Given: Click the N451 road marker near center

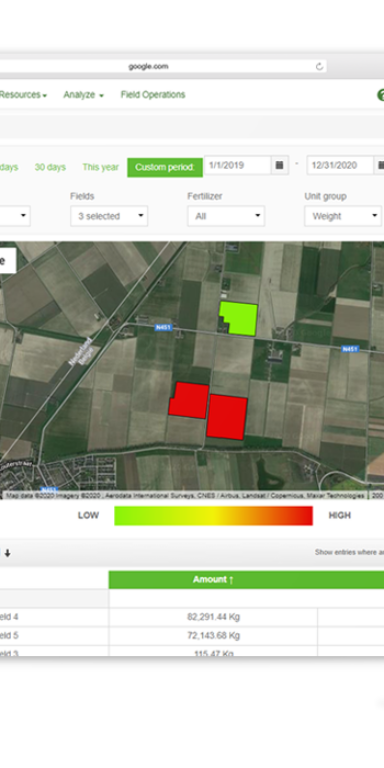Looking at the screenshot, I should [164, 327].
